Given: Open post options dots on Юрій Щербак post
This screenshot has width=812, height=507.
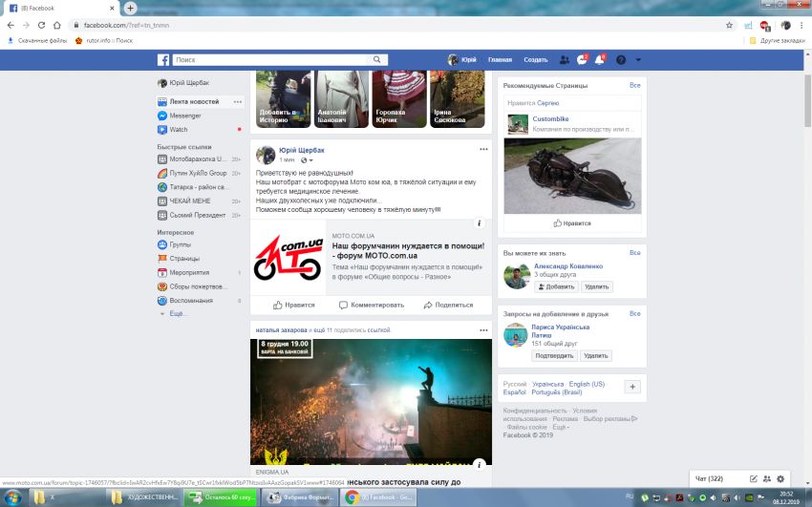Looking at the screenshot, I should (x=483, y=150).
